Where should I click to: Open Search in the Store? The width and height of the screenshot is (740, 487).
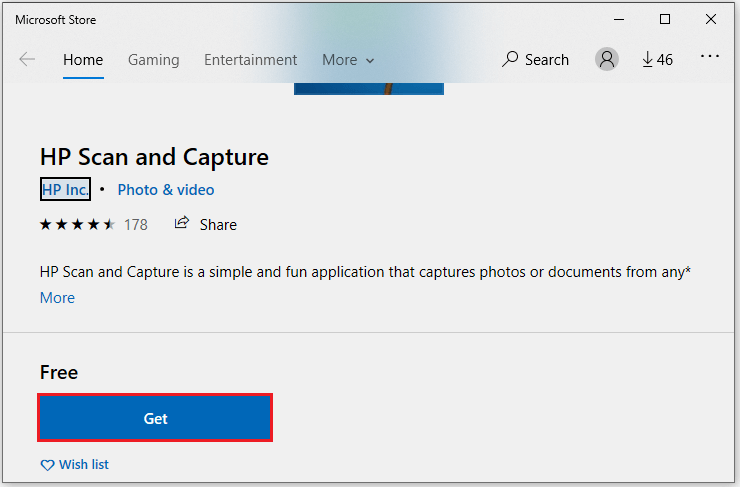[535, 59]
